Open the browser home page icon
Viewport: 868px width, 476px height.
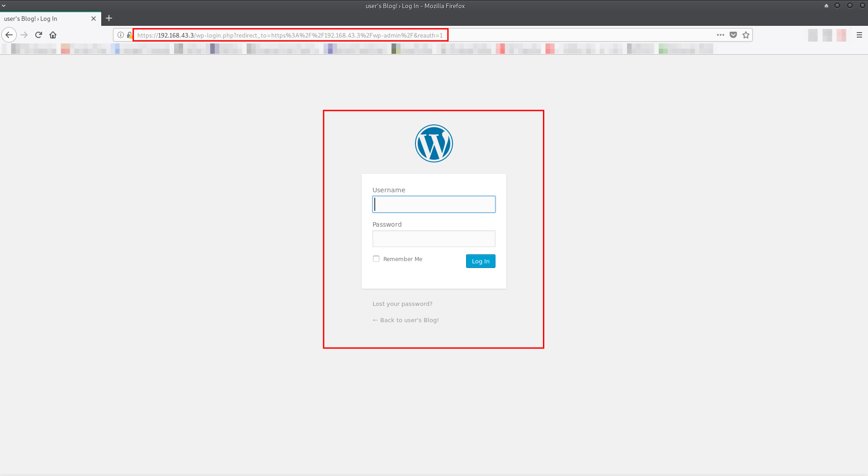[x=53, y=35]
